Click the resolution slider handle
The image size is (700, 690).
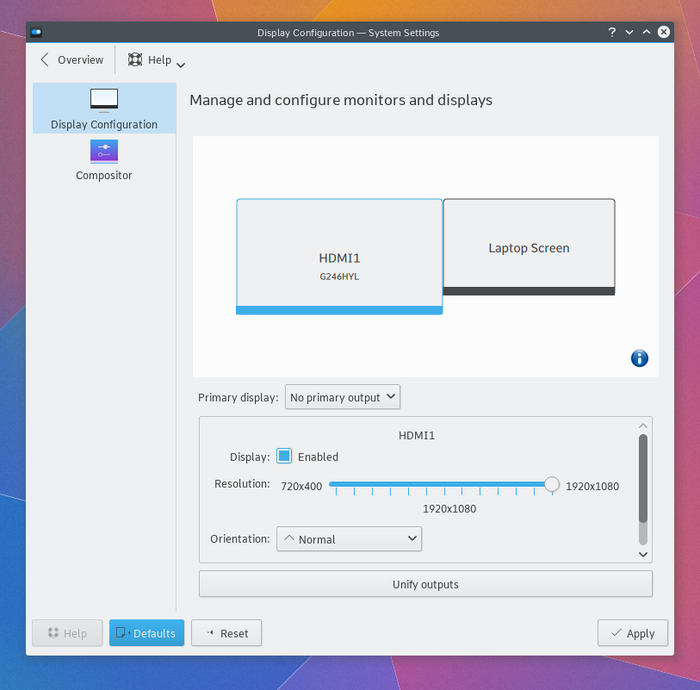point(552,485)
